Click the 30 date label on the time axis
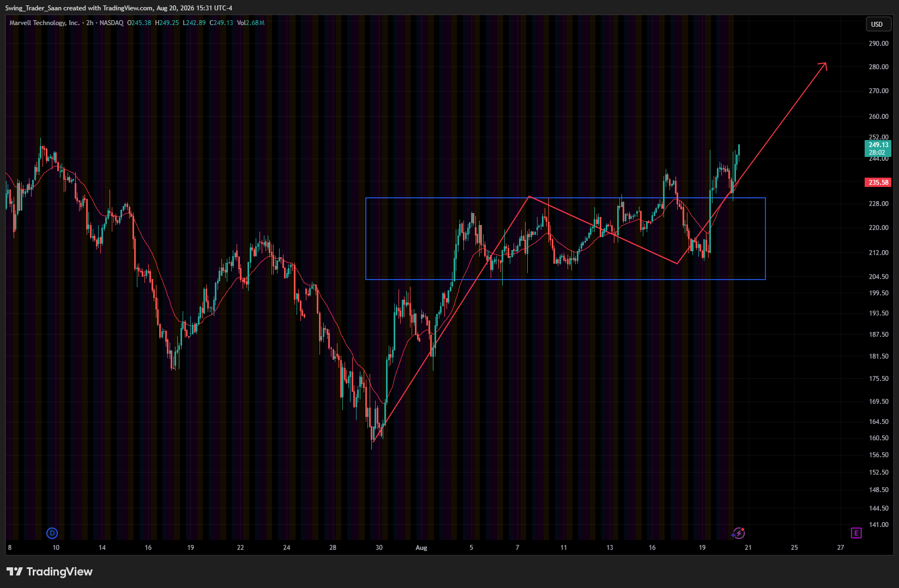 pos(379,548)
